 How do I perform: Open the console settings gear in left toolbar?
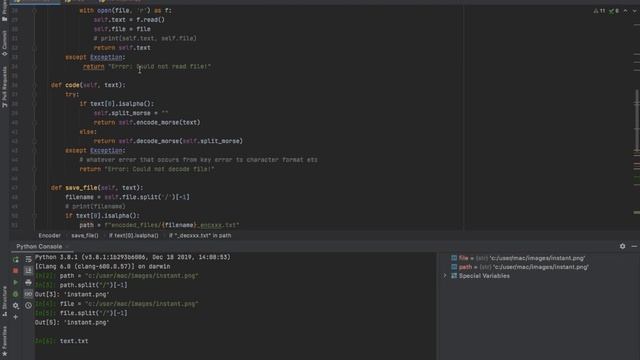pos(16,305)
